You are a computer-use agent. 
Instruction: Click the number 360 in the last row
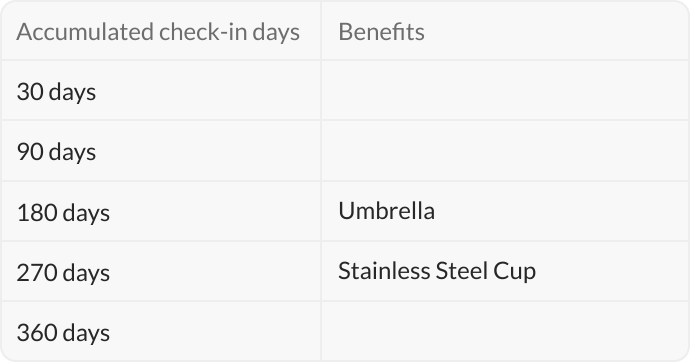pos(37,332)
